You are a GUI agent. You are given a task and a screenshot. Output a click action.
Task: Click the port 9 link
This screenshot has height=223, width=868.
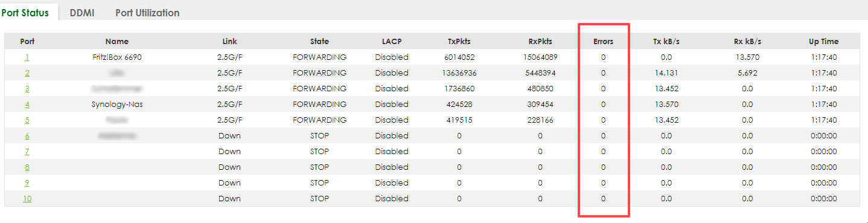click(27, 183)
